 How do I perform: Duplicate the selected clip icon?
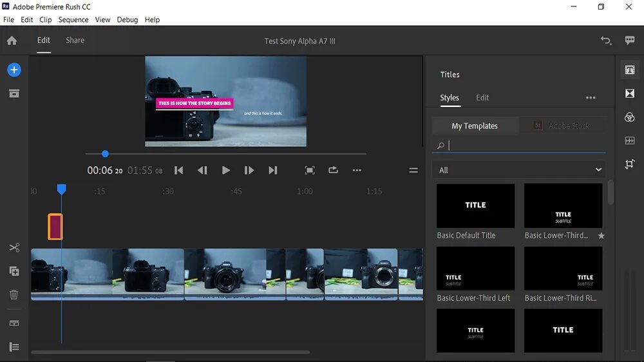[x=14, y=271]
